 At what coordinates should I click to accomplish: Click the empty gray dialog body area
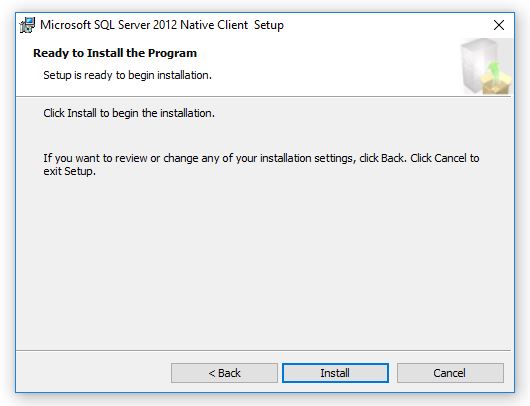pyautogui.click(x=264, y=264)
